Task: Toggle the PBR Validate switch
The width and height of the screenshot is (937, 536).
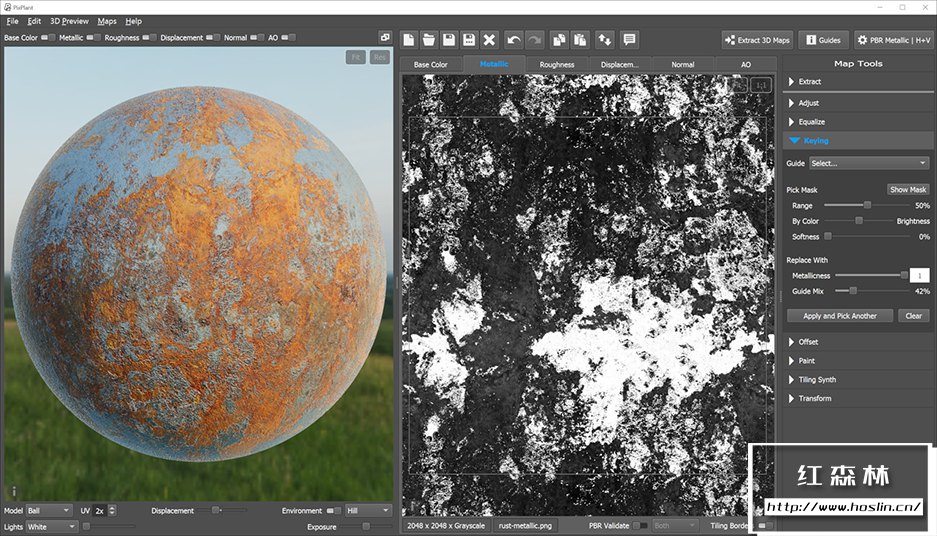Action: coord(640,525)
